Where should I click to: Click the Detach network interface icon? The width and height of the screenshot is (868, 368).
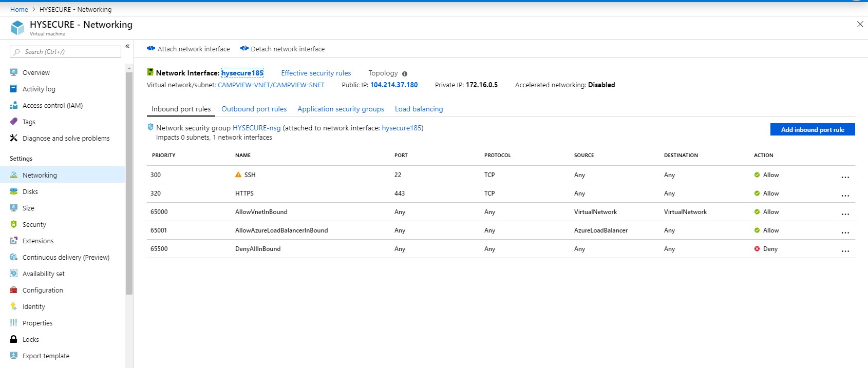point(244,49)
